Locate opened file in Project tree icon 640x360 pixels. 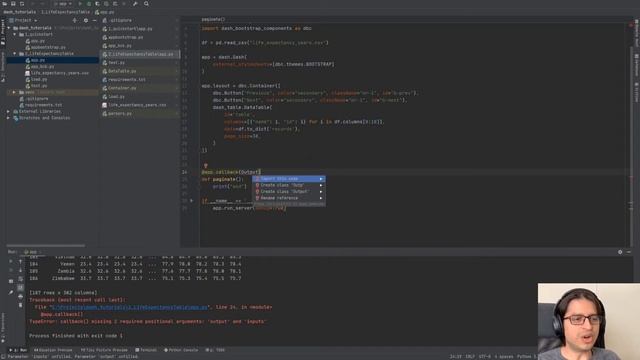click(x=75, y=20)
